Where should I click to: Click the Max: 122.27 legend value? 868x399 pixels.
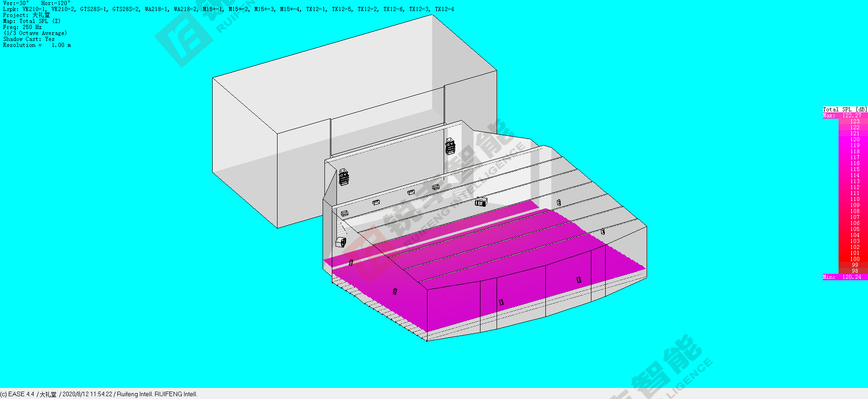[x=845, y=116]
